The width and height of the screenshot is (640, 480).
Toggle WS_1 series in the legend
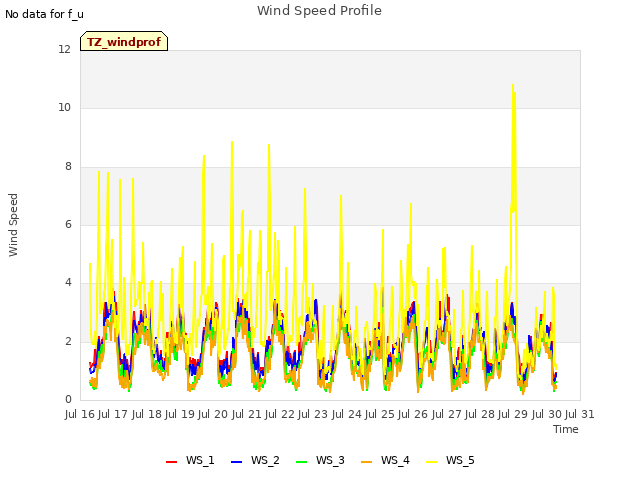(190, 460)
